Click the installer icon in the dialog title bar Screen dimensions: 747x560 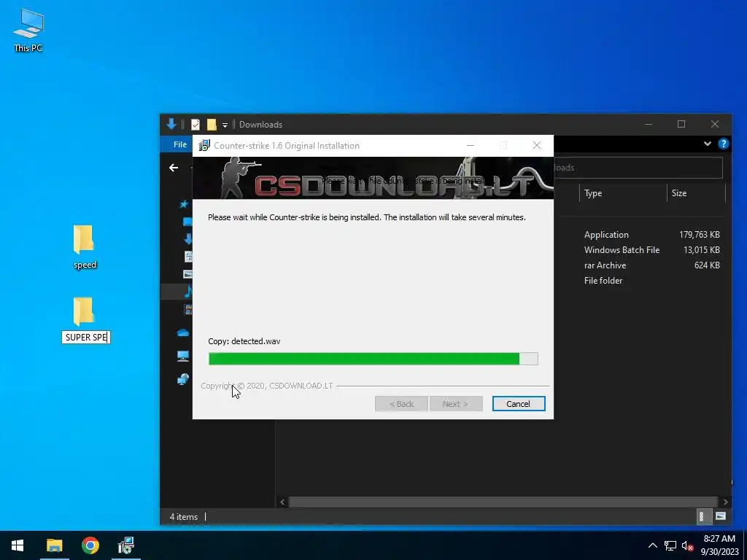tap(204, 146)
